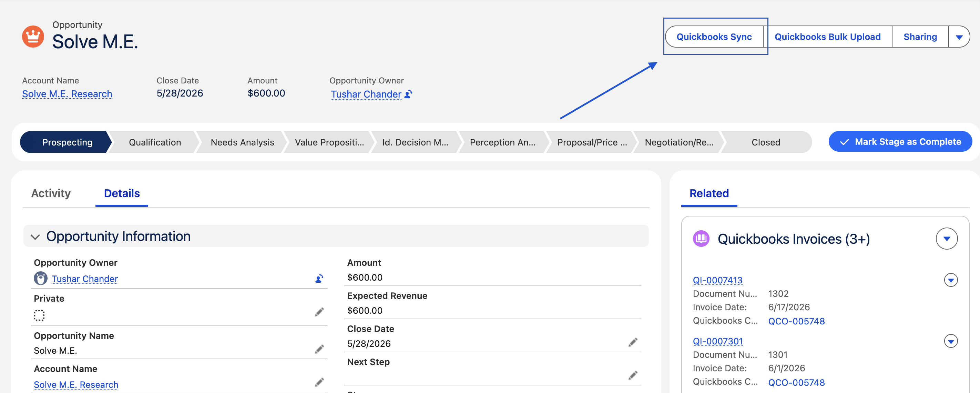
Task: Open the Related tab
Action: 709,193
